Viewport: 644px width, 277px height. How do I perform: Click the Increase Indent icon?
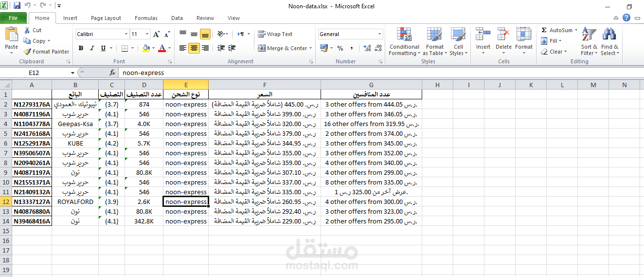pyautogui.click(x=232, y=48)
